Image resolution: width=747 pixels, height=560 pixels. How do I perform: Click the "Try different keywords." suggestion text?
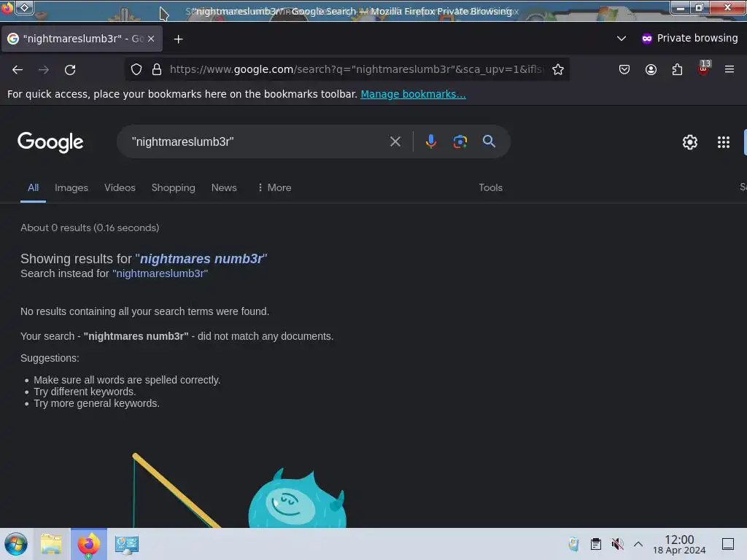coord(85,392)
